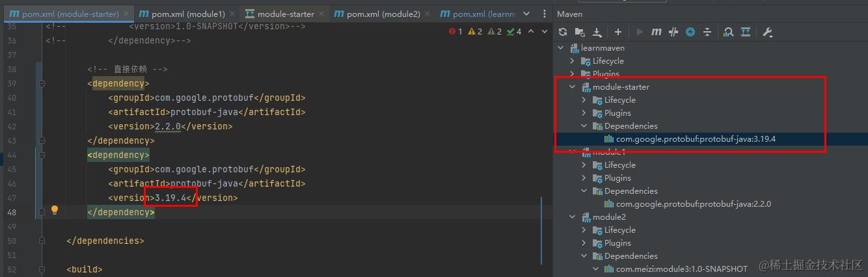Image resolution: width=868 pixels, height=277 pixels.
Task: Open Maven settings wrench menu
Action: tap(767, 32)
